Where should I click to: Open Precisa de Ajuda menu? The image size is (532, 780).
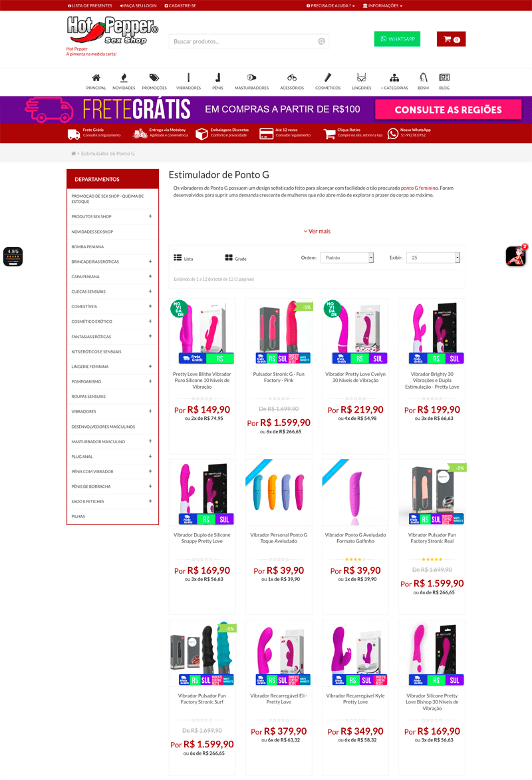tap(330, 6)
